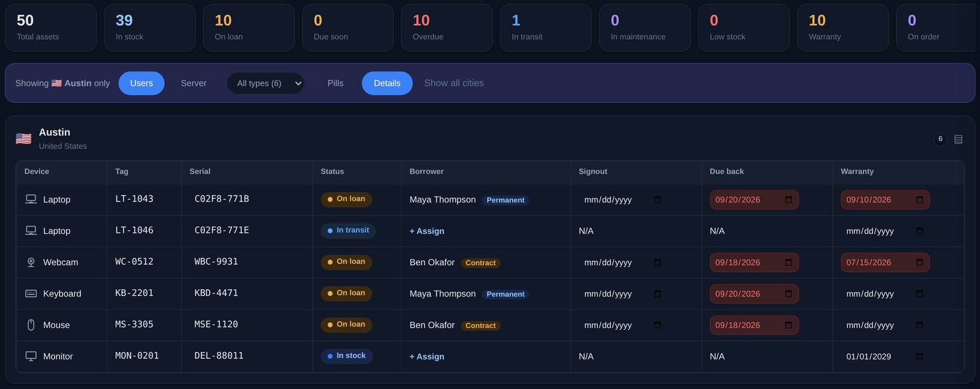Filter by Due soon card

[348, 28]
